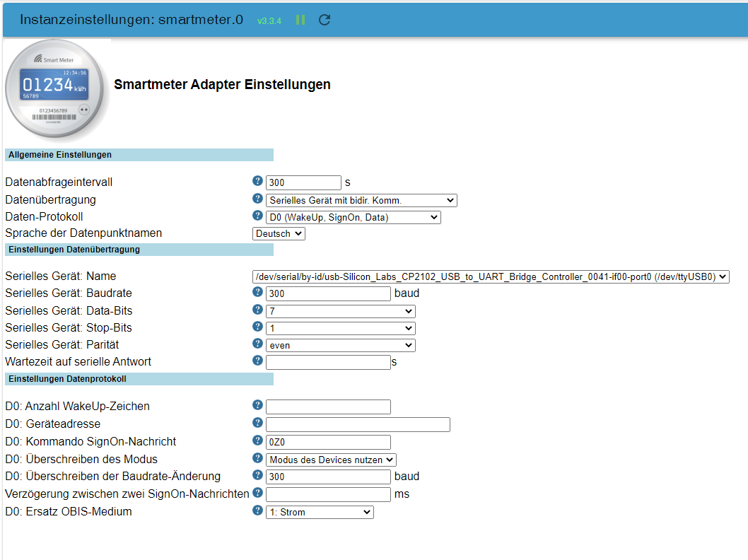Open help for D0 Kommando SignOn-Nachricht
This screenshot has height=560, width=748.
tap(257, 441)
